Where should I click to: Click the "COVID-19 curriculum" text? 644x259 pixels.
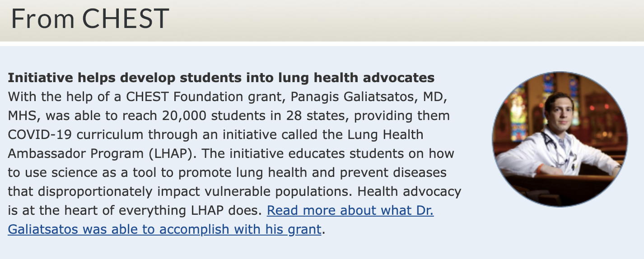pos(75,134)
